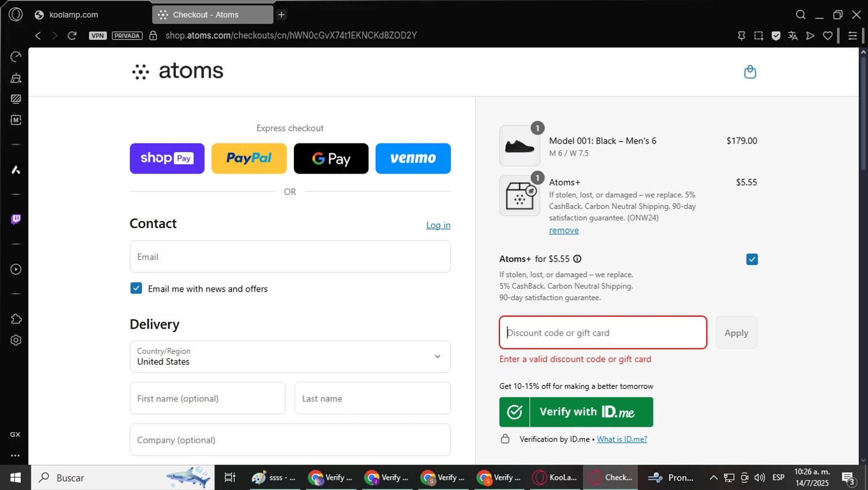The image size is (868, 490).
Task: Click the Log in link
Action: pyautogui.click(x=438, y=225)
